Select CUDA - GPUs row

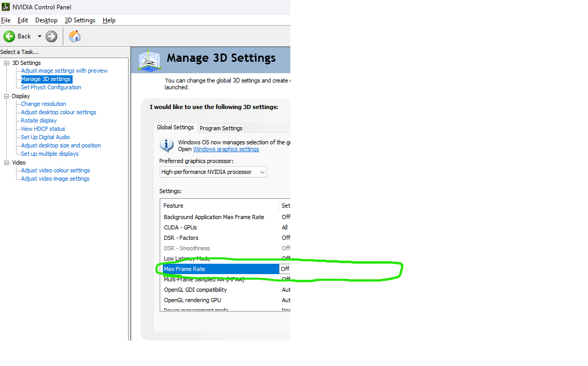(x=226, y=227)
